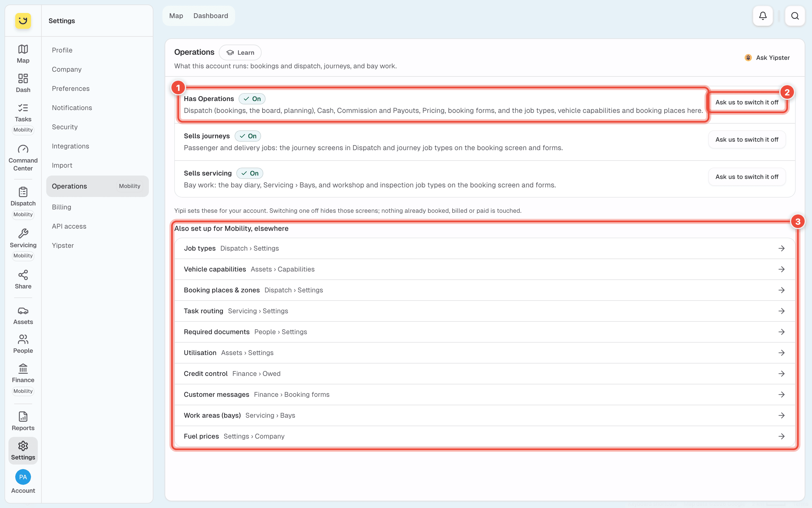The height and width of the screenshot is (508, 812).
Task: Click arrow on Work areas (bays) row
Action: [782, 415]
